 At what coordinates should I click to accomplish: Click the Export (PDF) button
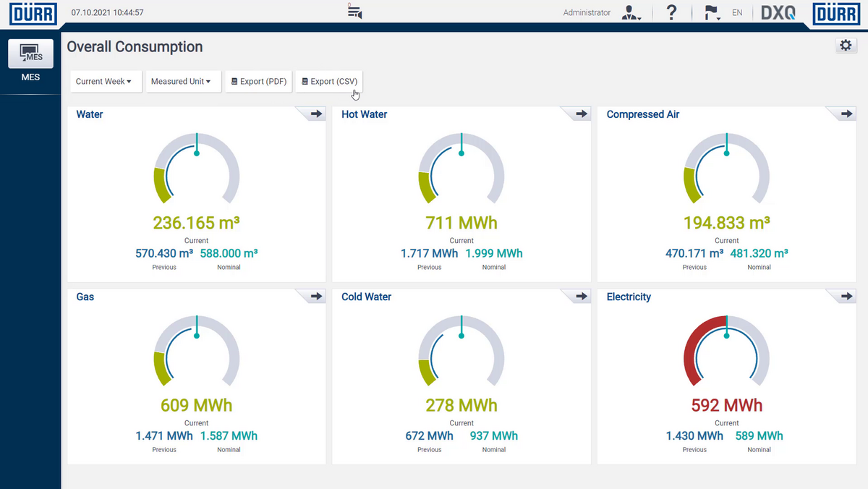[259, 82]
